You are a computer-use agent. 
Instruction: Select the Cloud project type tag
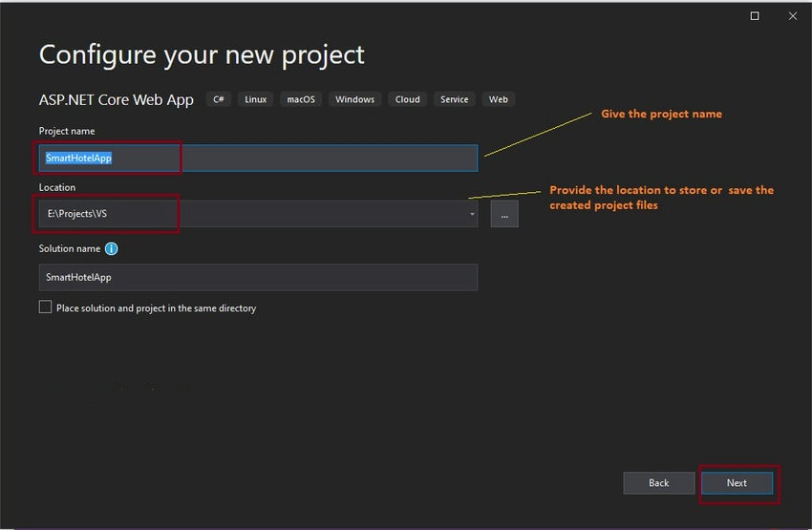tap(408, 99)
